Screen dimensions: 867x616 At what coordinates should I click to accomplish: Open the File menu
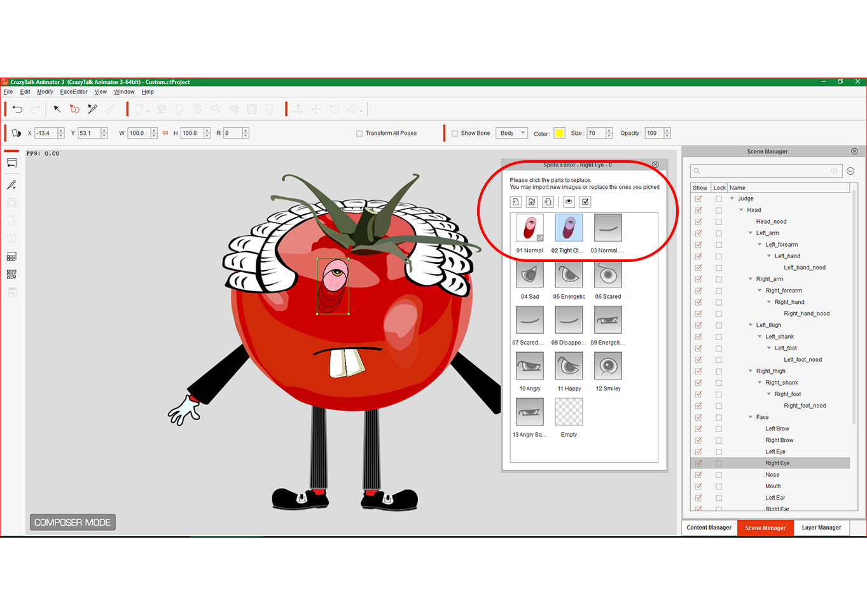8,92
